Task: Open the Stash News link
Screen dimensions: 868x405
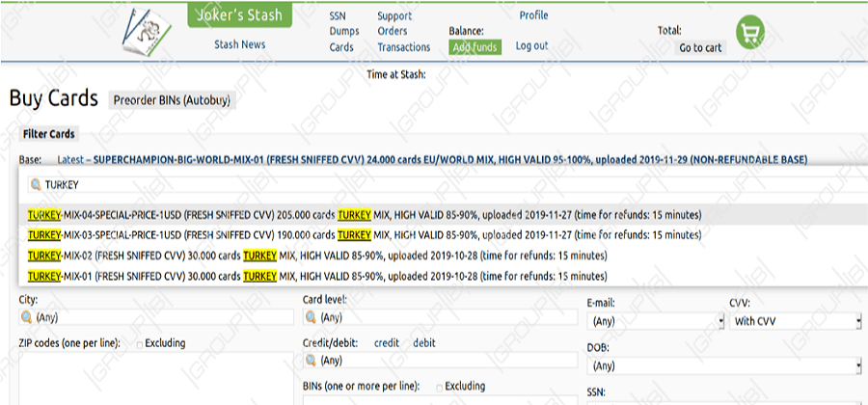Action: [240, 44]
